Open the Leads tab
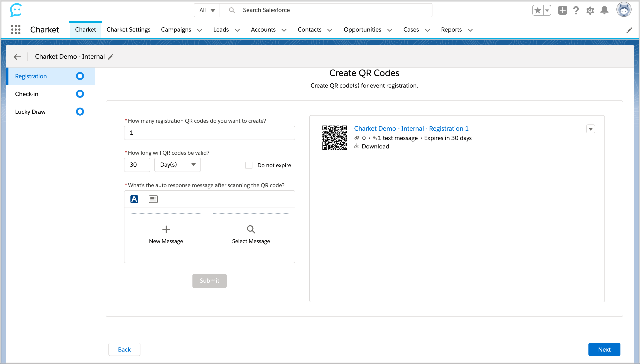This screenshot has height=364, width=640. [x=221, y=30]
